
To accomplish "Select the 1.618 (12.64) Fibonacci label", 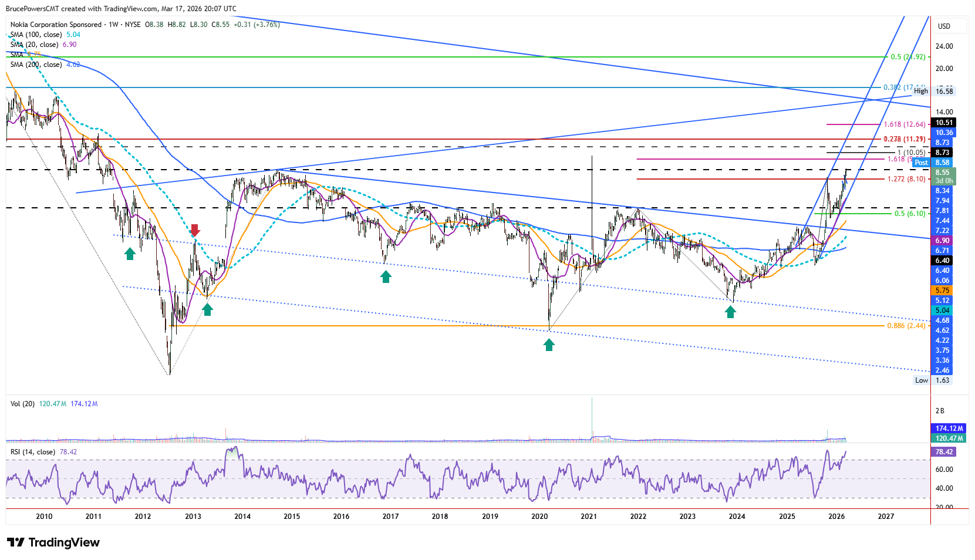I will (x=905, y=124).
